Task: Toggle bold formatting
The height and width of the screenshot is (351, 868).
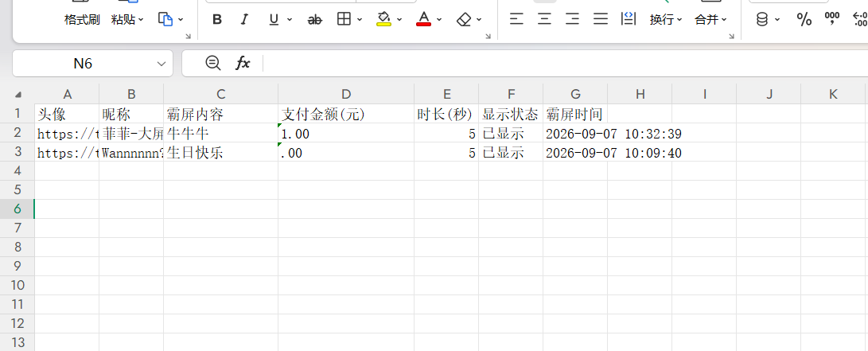Action: point(217,20)
